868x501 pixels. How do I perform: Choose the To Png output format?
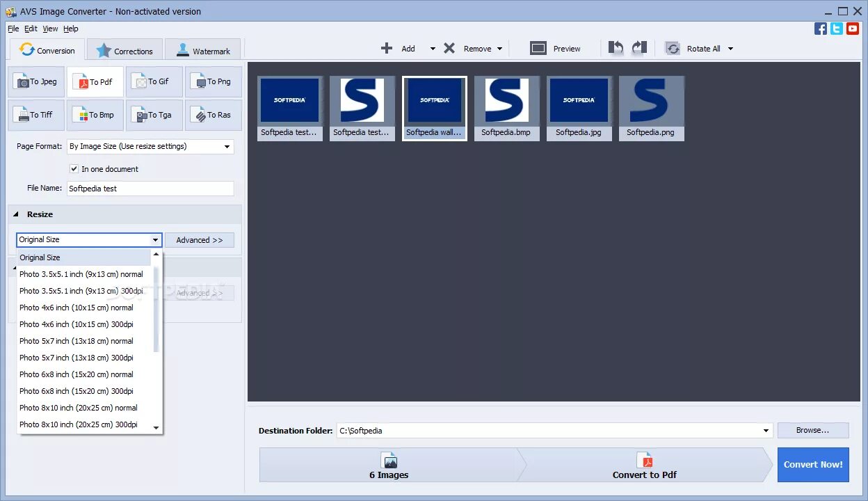213,81
